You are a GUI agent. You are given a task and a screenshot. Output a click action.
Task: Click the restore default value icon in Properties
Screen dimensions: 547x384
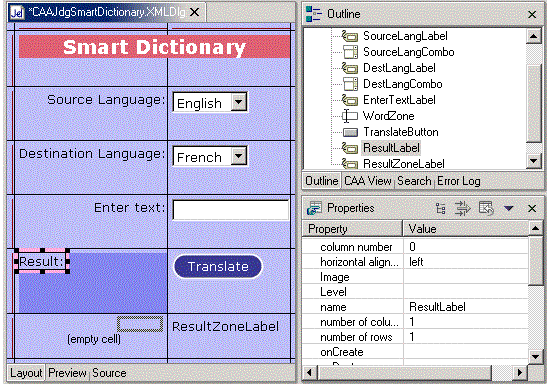(486, 208)
